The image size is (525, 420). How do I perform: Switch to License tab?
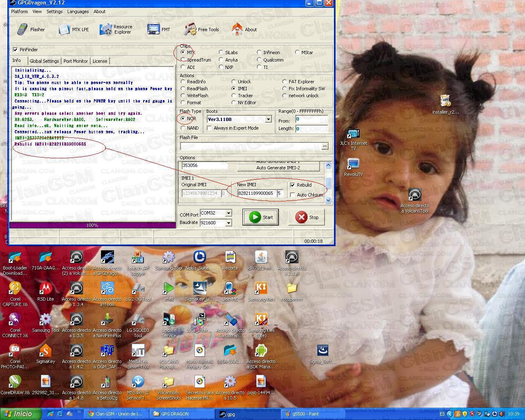(x=100, y=61)
